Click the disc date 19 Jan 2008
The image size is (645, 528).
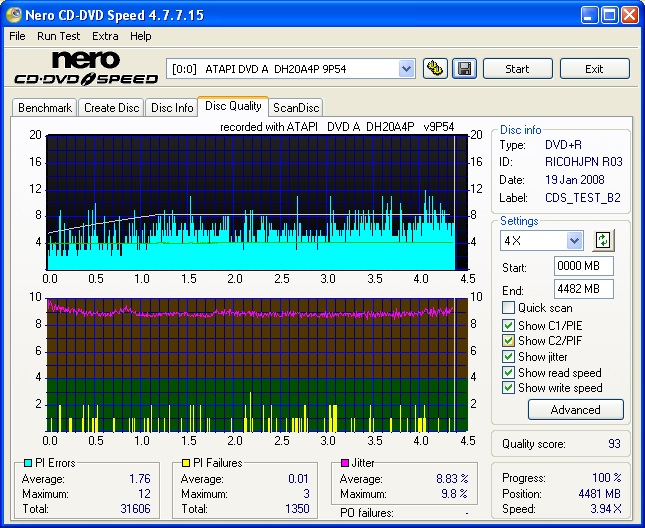point(575,180)
